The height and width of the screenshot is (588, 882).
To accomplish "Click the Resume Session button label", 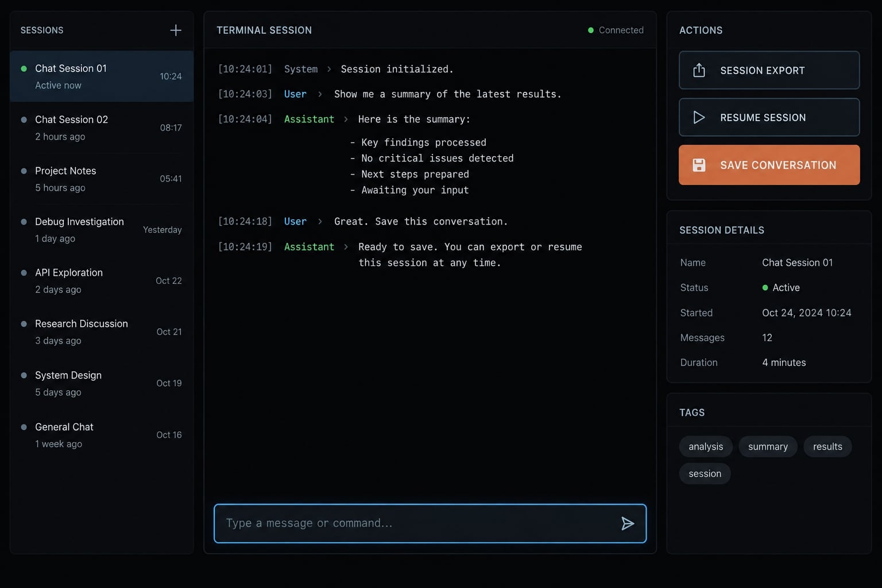I will [x=763, y=118].
